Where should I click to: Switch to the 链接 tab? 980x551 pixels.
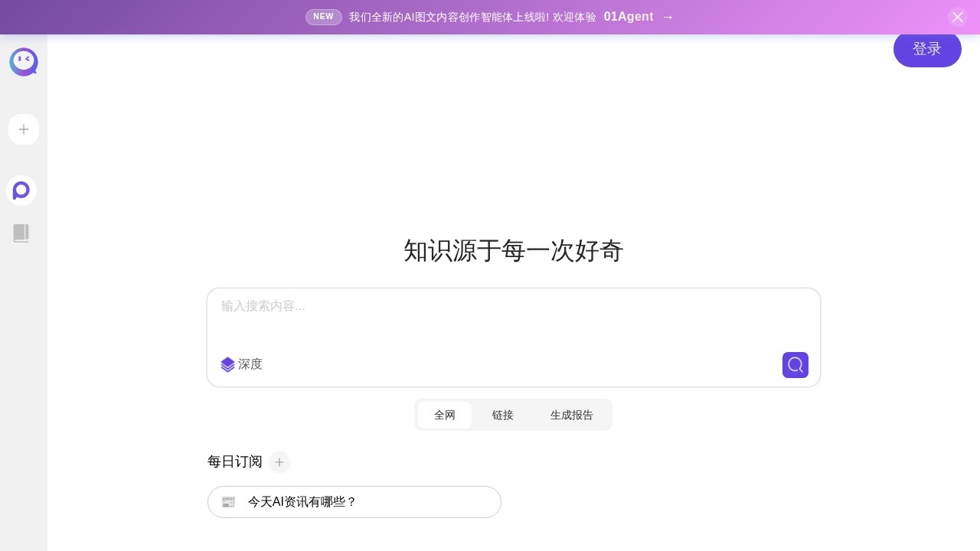[503, 415]
